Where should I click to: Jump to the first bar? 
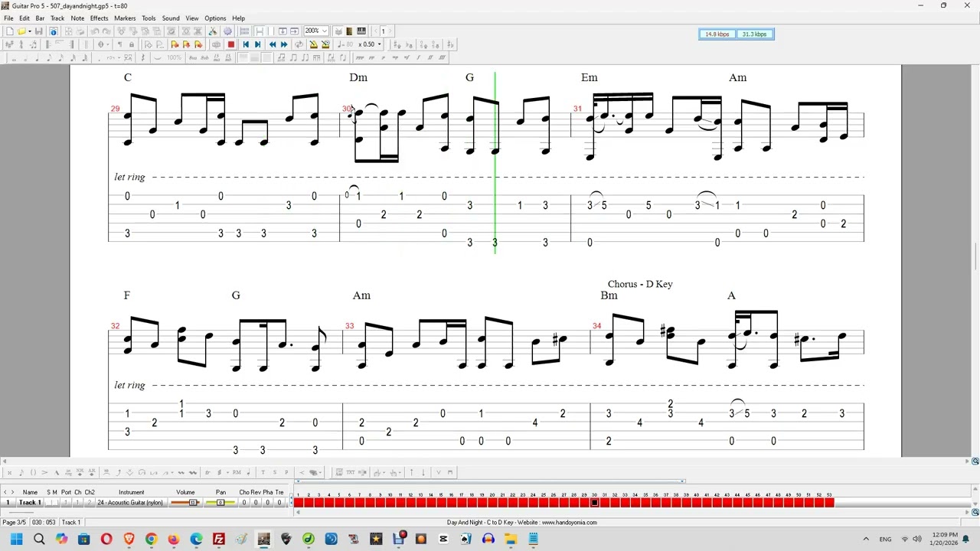pos(246,44)
